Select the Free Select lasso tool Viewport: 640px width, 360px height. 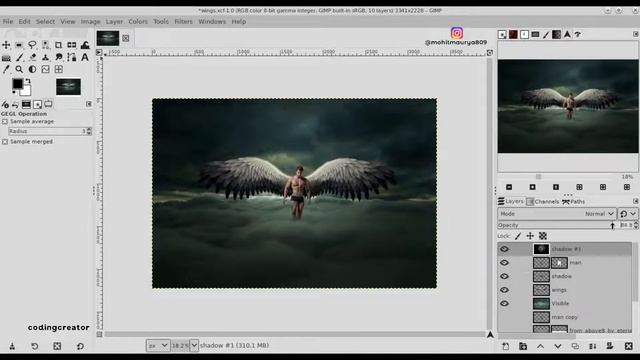pyautogui.click(x=32, y=45)
